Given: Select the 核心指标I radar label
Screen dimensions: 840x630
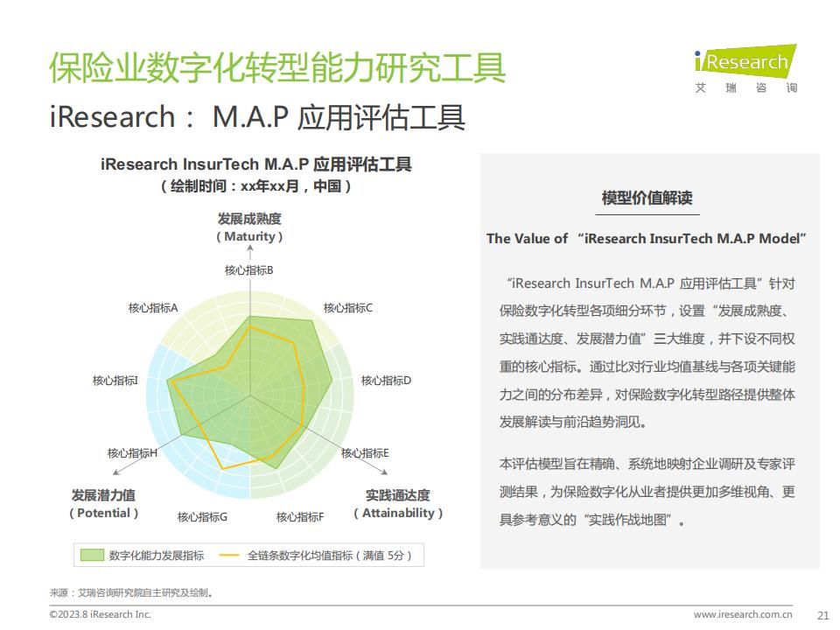Looking at the screenshot, I should click(115, 381).
